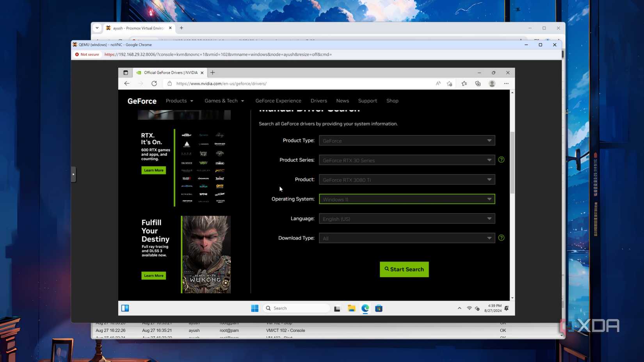Screen dimensions: 644x362
Task: Open the Black Myth Wukong promo image
Action: click(x=206, y=254)
